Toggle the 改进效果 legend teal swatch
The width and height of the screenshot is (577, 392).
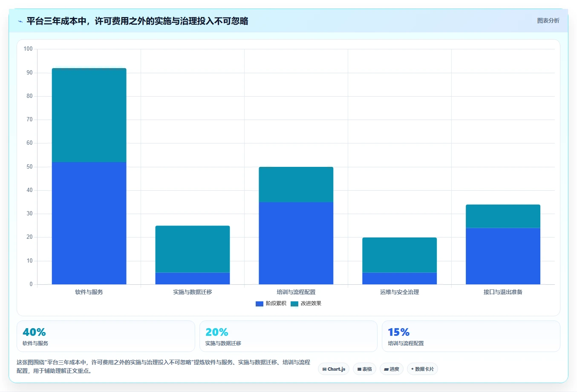coord(294,303)
